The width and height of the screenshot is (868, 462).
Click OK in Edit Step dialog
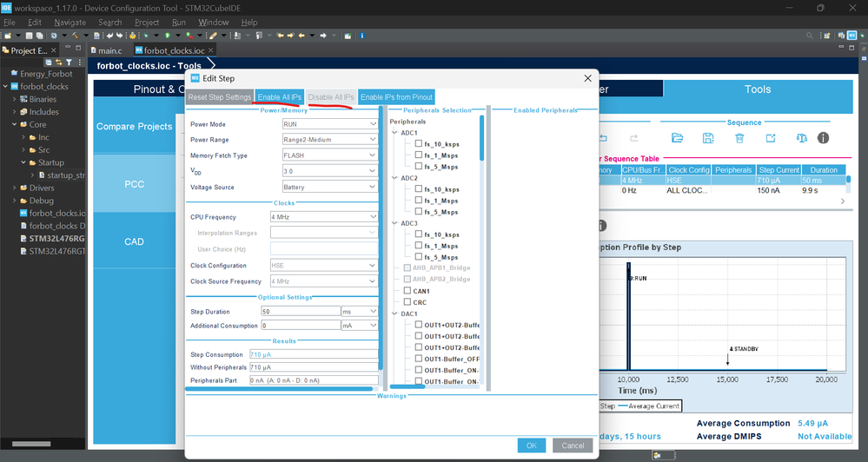click(x=532, y=445)
